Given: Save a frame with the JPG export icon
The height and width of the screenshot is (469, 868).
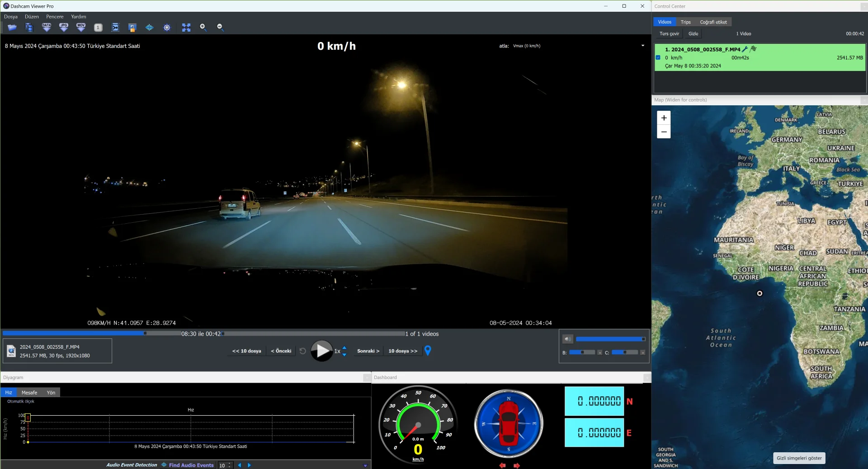Looking at the screenshot, I should (x=64, y=28).
